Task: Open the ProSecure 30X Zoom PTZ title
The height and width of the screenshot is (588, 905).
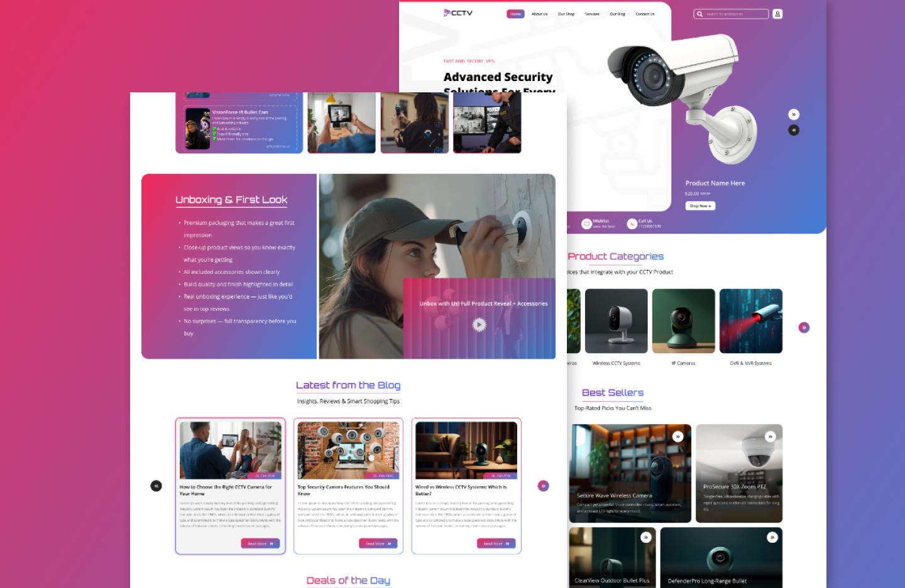Action: 735,487
